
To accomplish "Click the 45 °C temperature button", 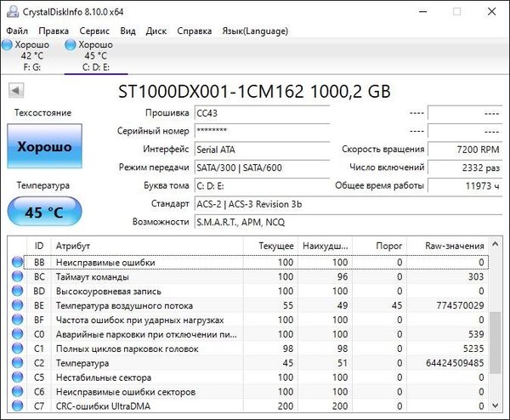I will tap(44, 212).
